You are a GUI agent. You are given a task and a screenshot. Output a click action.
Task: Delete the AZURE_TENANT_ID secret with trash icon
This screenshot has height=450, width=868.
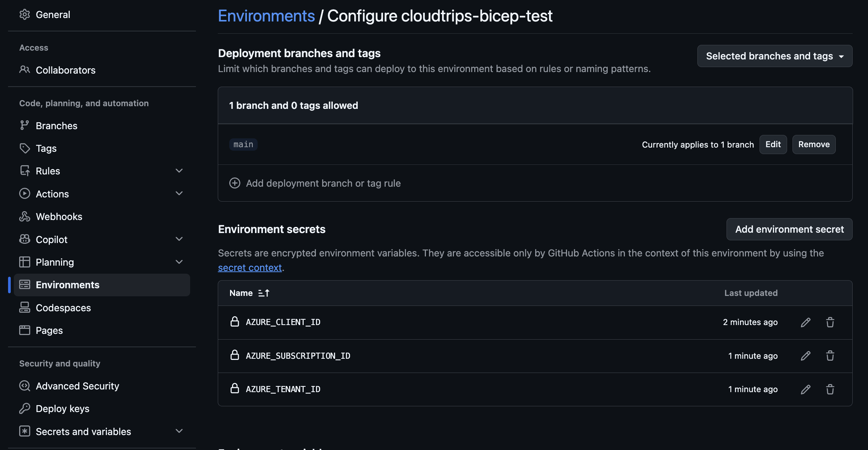click(830, 389)
